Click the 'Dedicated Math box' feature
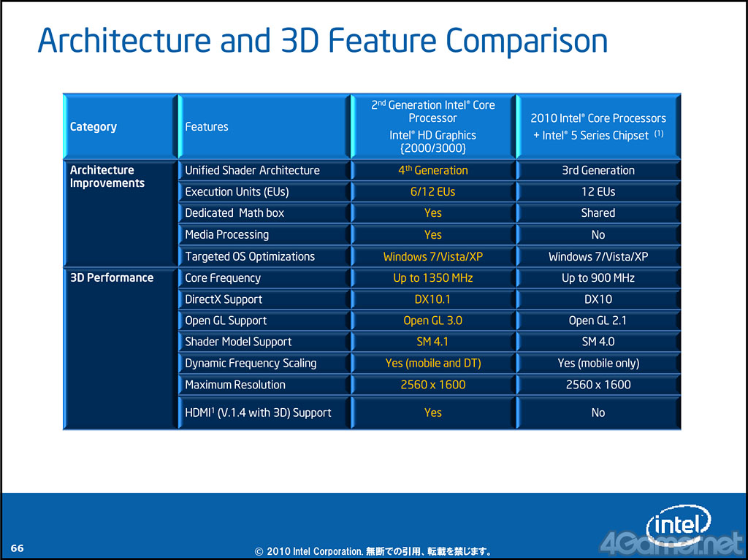 click(234, 212)
